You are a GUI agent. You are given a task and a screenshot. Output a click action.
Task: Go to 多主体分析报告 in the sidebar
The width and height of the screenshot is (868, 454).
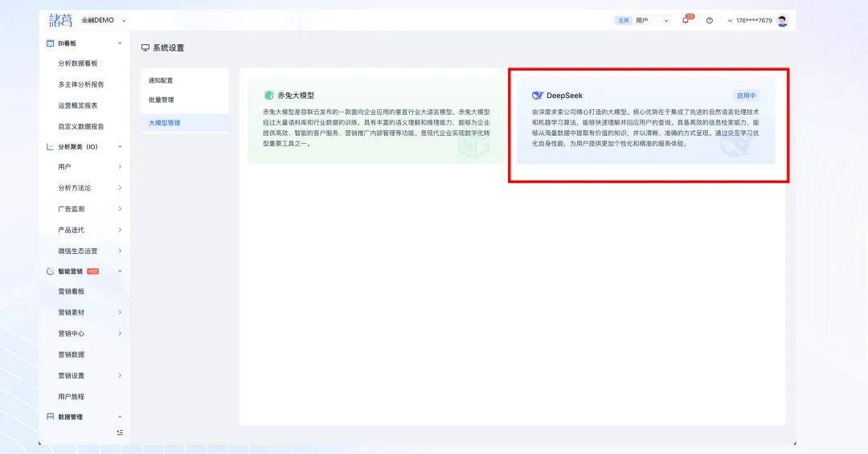(x=81, y=84)
